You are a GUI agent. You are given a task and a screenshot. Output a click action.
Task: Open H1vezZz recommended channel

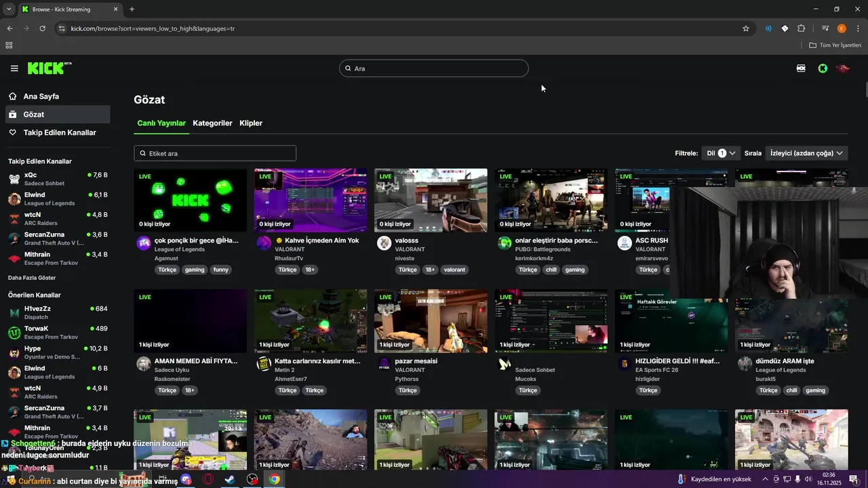click(58, 312)
